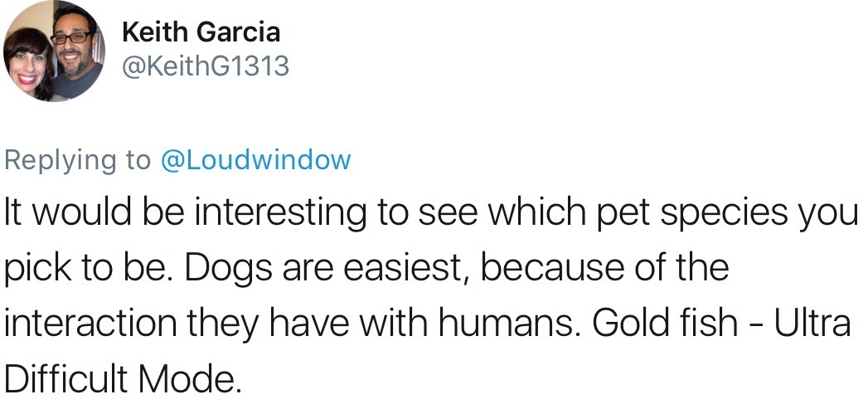Click the man with glasses in avatar
The width and height of the screenshot is (868, 409).
coord(73,45)
